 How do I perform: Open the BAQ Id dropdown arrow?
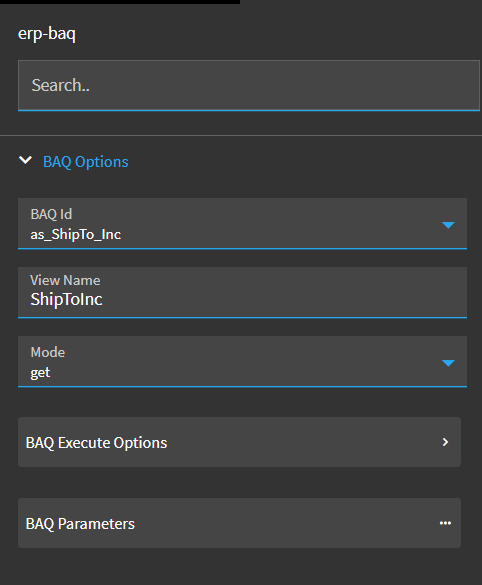(448, 225)
